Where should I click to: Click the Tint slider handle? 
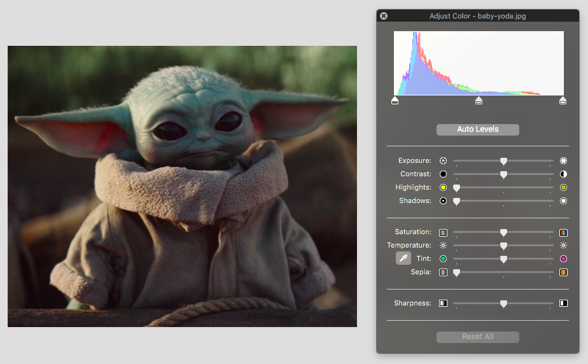point(503,260)
